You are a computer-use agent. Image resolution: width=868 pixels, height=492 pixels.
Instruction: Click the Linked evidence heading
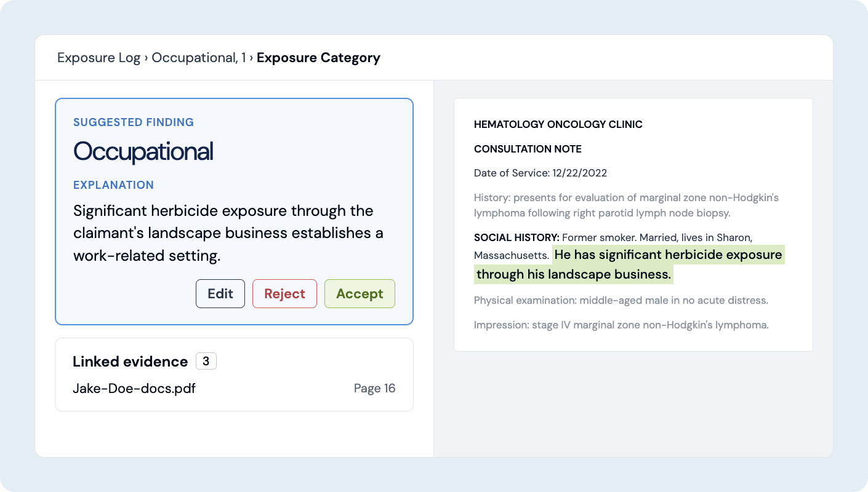[x=131, y=362]
